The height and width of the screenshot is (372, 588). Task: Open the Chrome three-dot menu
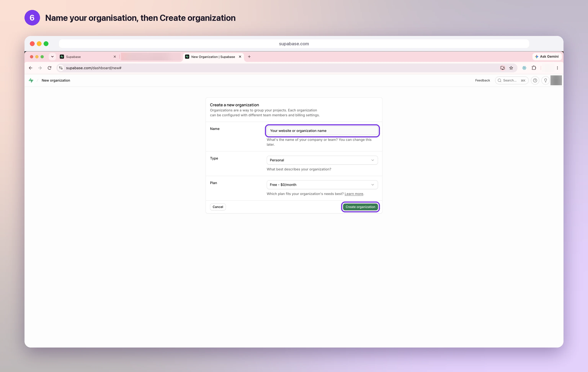(x=557, y=68)
